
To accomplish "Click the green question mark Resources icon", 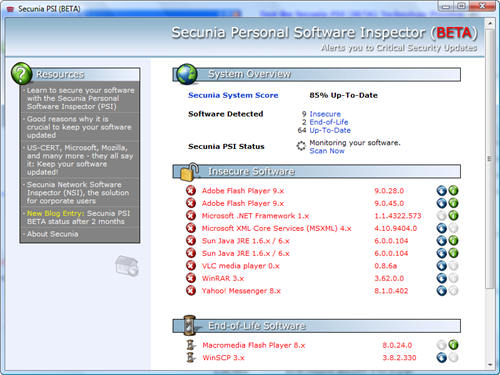I will coord(22,73).
